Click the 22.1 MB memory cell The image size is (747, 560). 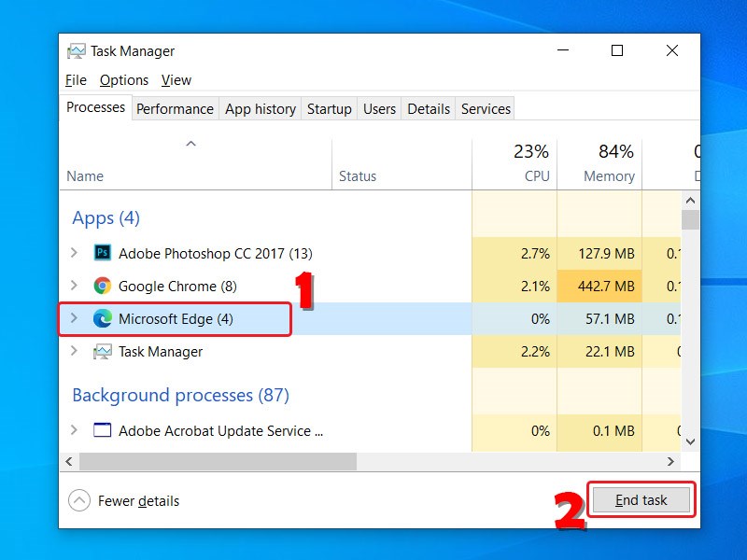pyautogui.click(x=599, y=352)
